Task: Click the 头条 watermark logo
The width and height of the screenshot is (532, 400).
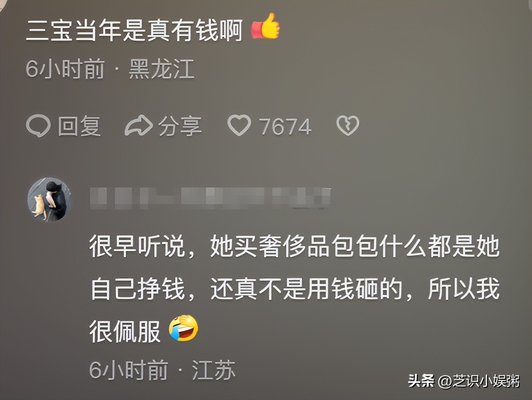Action: tap(421, 380)
